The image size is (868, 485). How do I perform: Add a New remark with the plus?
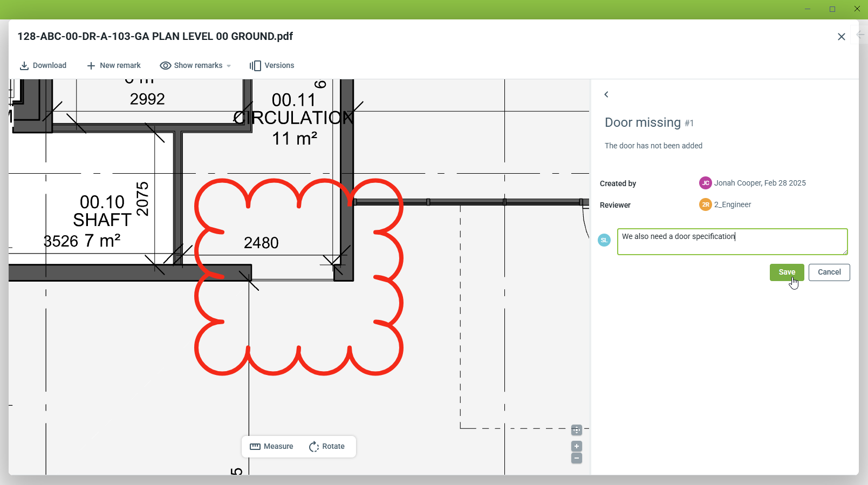click(91, 66)
